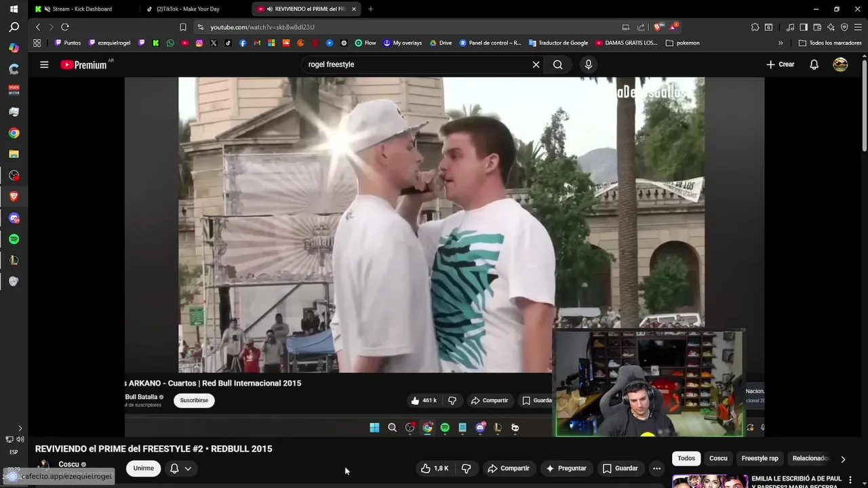Screen dimensions: 868x488
Task: Open Spotify from the taskbar
Action: 14,239
